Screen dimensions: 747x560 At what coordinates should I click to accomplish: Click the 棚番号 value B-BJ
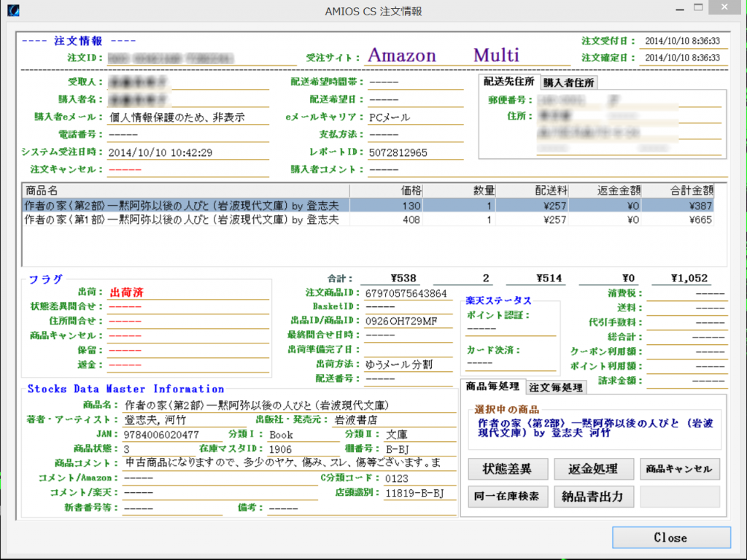[x=398, y=449]
